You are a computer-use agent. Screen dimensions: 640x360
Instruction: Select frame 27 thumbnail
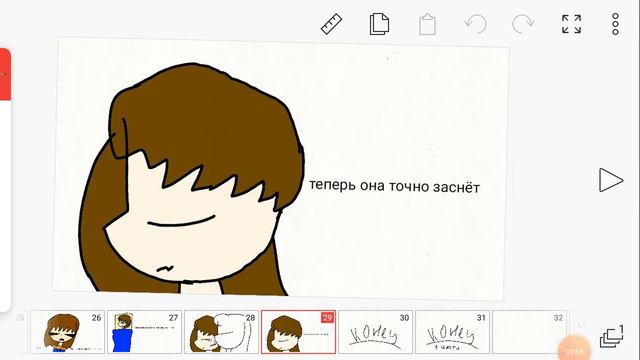144,332
